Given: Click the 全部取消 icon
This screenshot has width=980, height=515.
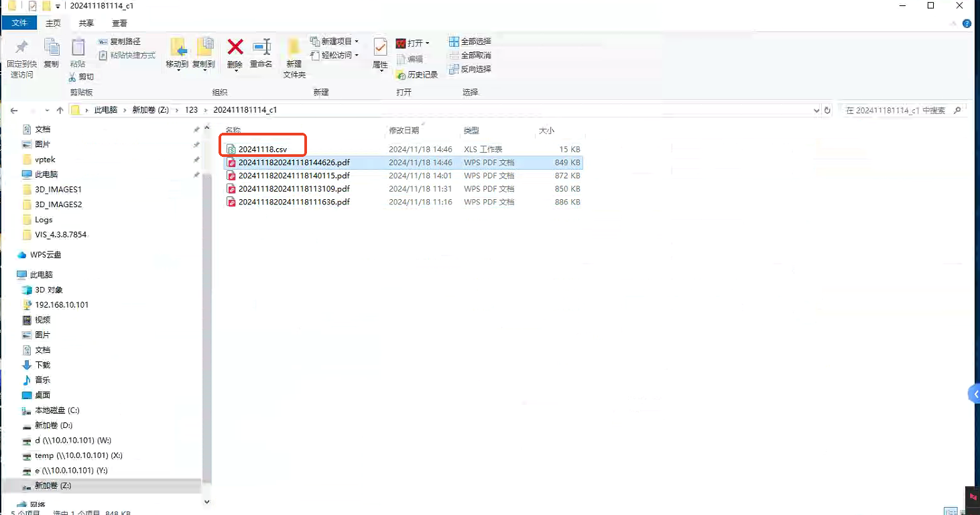Looking at the screenshot, I should pos(454,55).
